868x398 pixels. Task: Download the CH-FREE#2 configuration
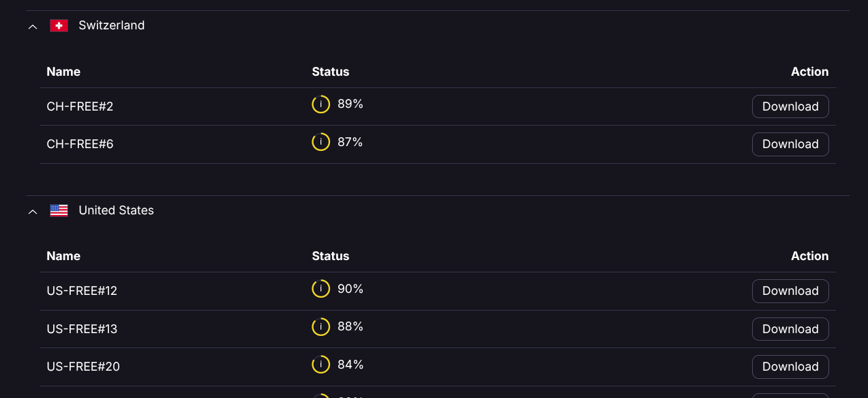click(x=790, y=106)
